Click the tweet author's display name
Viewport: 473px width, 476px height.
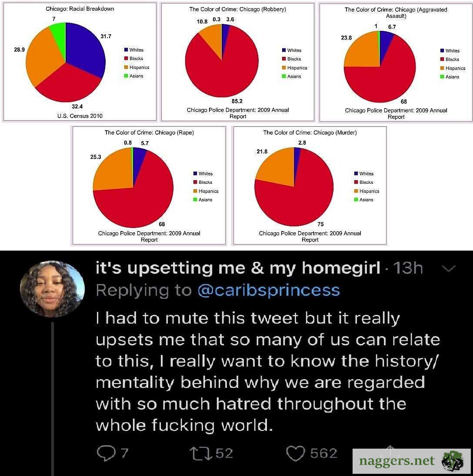(x=238, y=268)
